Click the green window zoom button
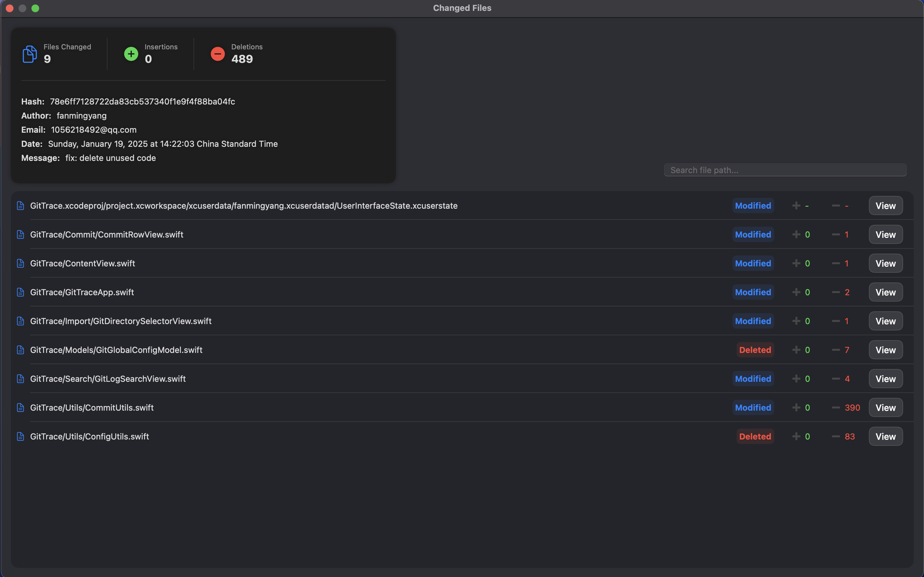Viewport: 924px width, 577px height. [x=35, y=8]
